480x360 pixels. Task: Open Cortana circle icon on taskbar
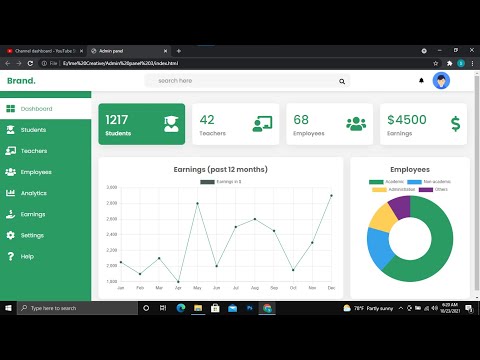click(x=146, y=308)
